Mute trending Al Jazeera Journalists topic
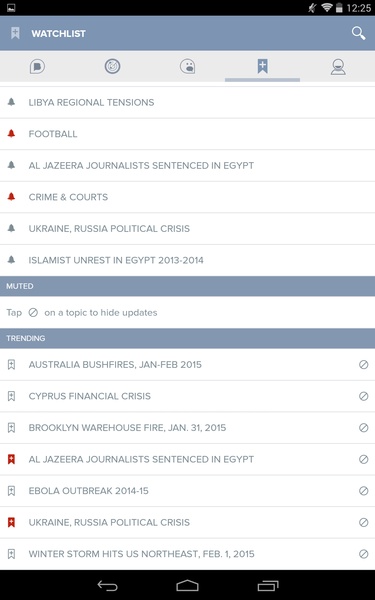The width and height of the screenshot is (375, 600). coord(364,459)
